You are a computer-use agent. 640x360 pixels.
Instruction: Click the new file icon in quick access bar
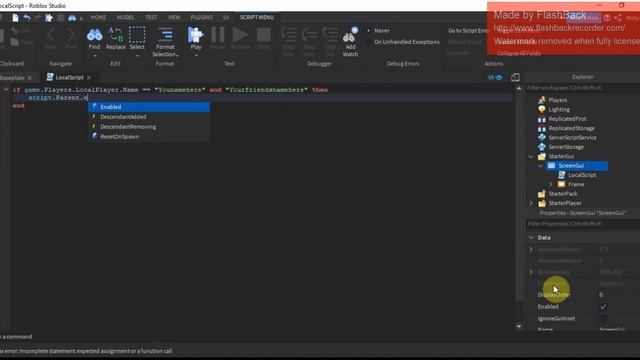[15, 18]
